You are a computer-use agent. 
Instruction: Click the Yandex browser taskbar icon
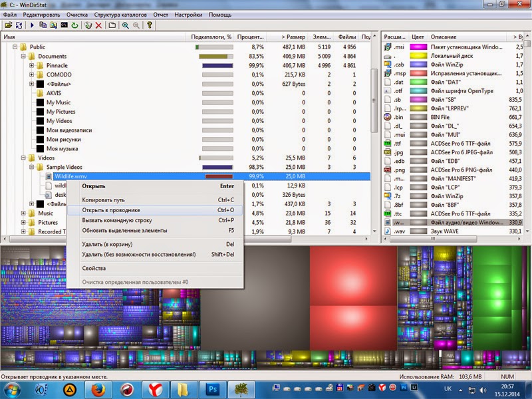155,390
